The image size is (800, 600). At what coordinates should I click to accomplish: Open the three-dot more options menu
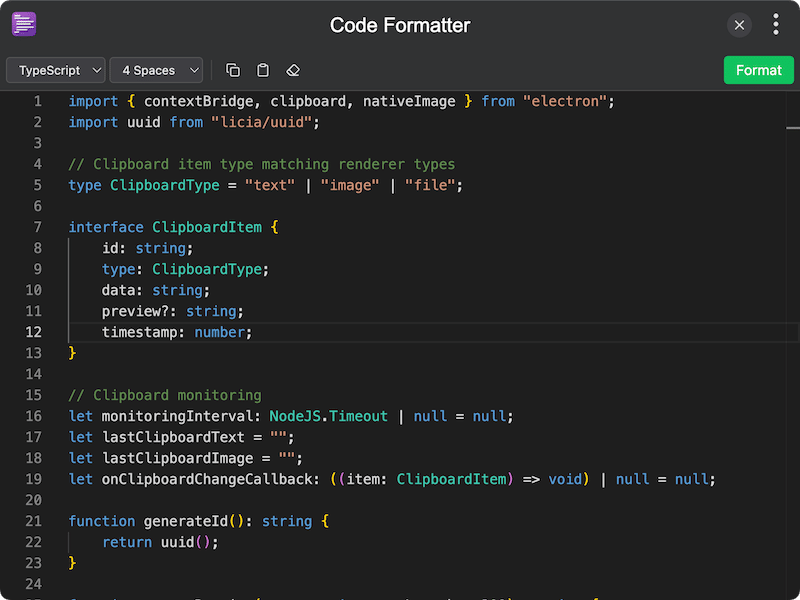point(776,25)
